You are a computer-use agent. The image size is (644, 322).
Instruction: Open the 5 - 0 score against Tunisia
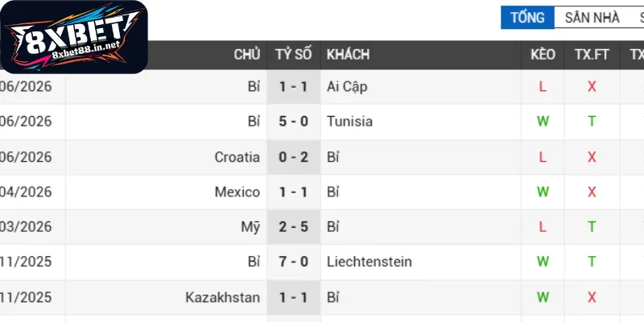[294, 122]
